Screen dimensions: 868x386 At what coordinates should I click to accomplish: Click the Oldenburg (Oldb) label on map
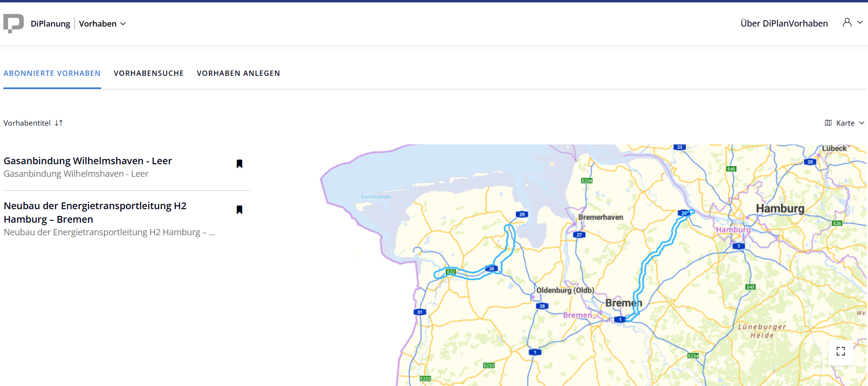pyautogui.click(x=565, y=290)
